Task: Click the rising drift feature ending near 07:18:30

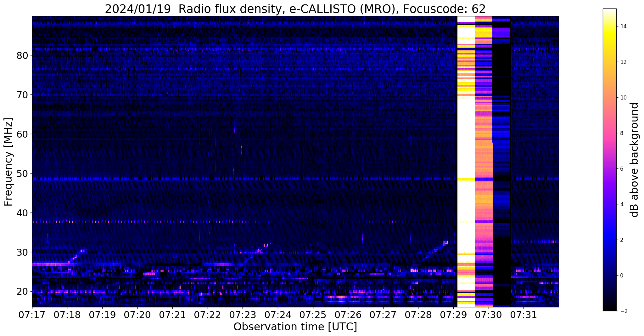Action: coord(77,256)
